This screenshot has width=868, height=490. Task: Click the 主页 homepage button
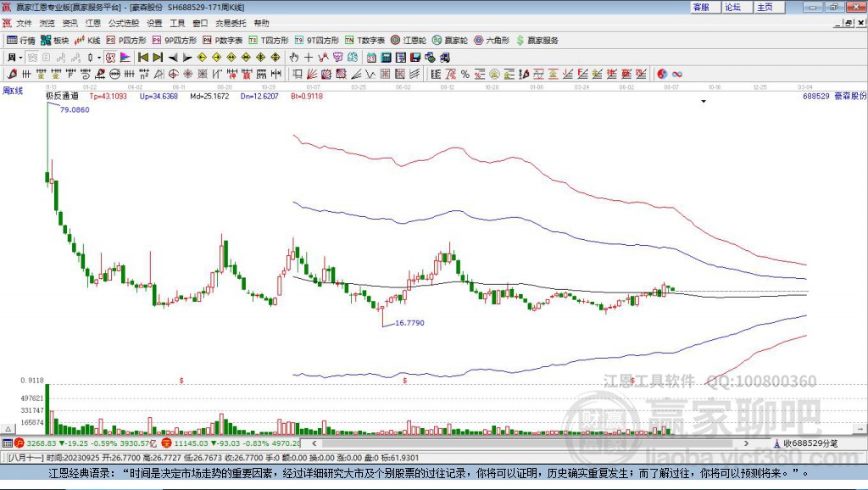(769, 7)
